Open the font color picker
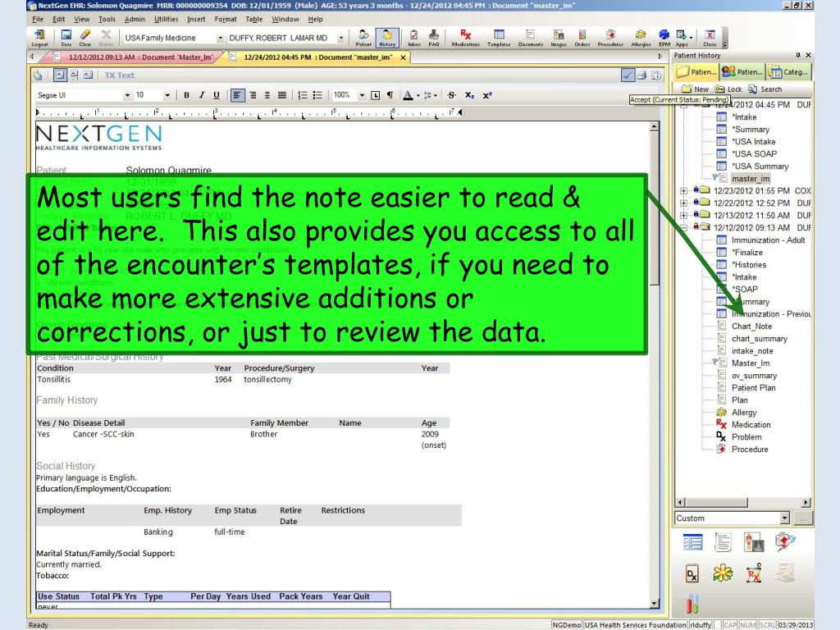 408,95
